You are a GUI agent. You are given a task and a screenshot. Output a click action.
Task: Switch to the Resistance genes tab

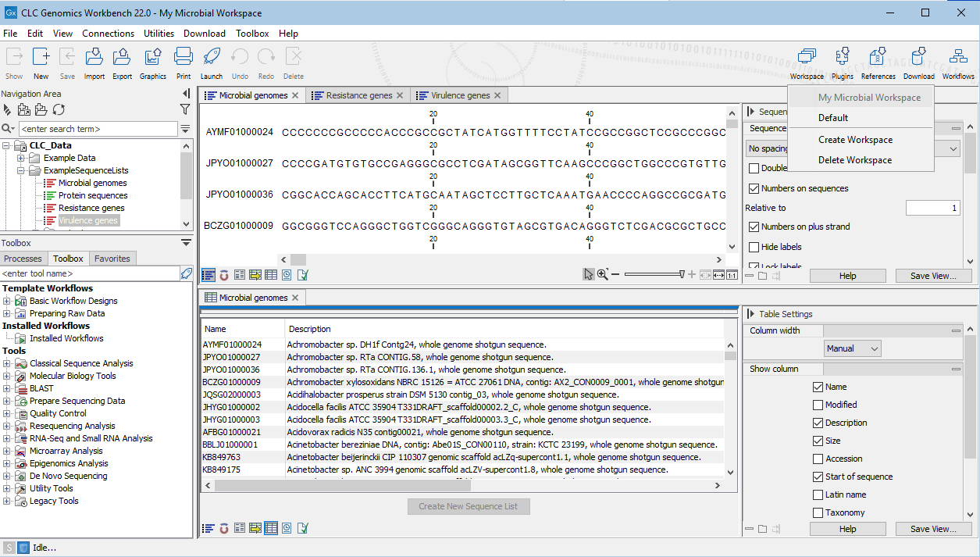pyautogui.click(x=359, y=95)
